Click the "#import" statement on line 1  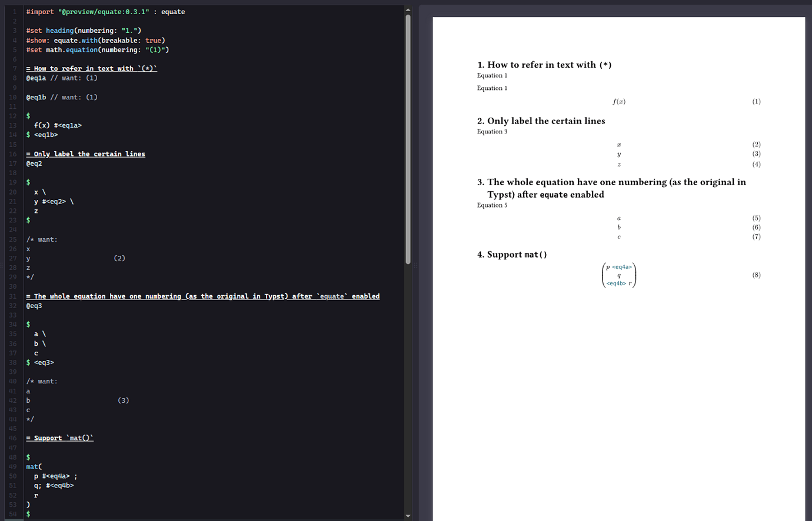(x=39, y=11)
